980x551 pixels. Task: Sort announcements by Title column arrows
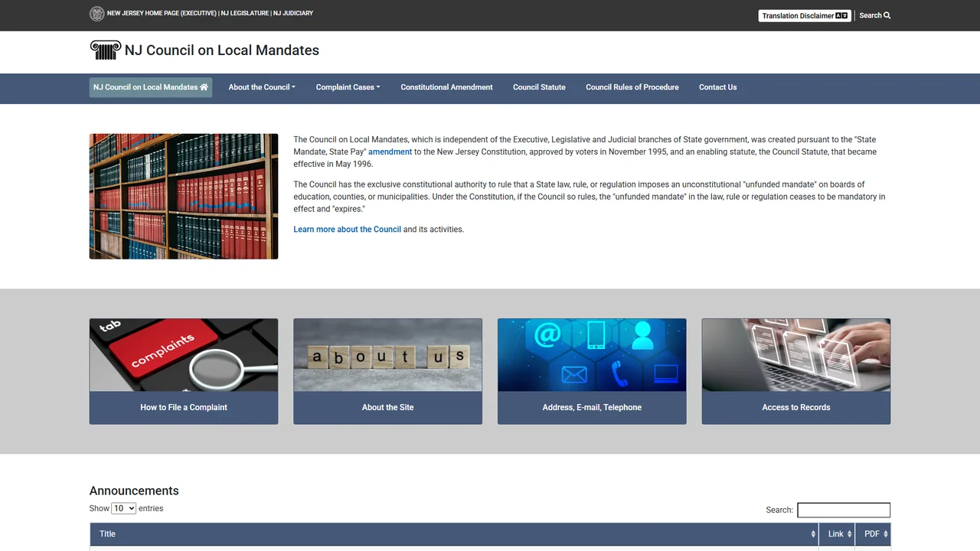click(813, 534)
